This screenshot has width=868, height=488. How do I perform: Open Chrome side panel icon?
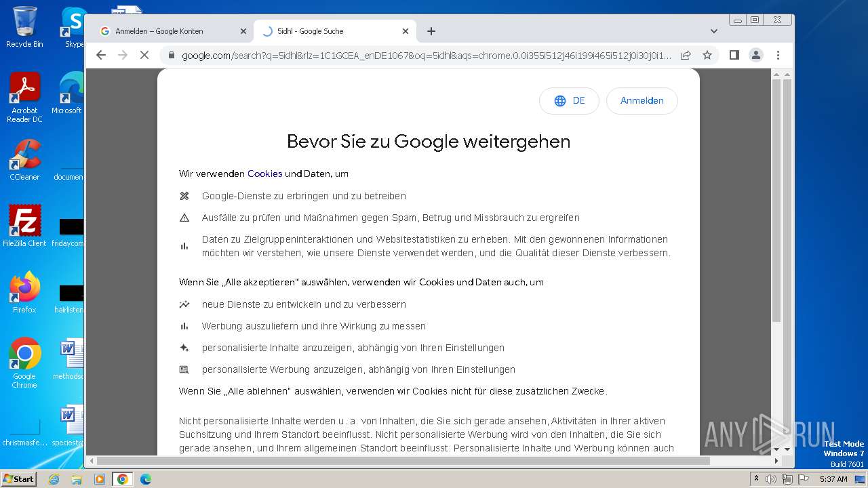[x=734, y=55]
